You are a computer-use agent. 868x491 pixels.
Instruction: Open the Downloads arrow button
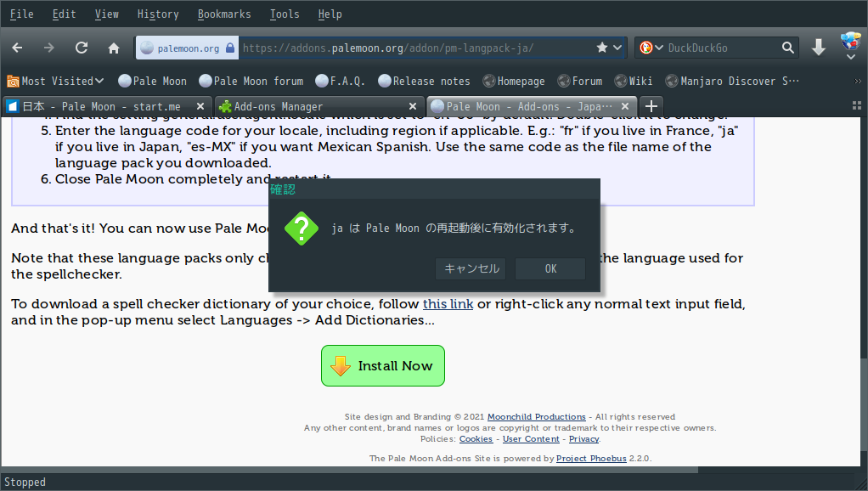coord(819,48)
